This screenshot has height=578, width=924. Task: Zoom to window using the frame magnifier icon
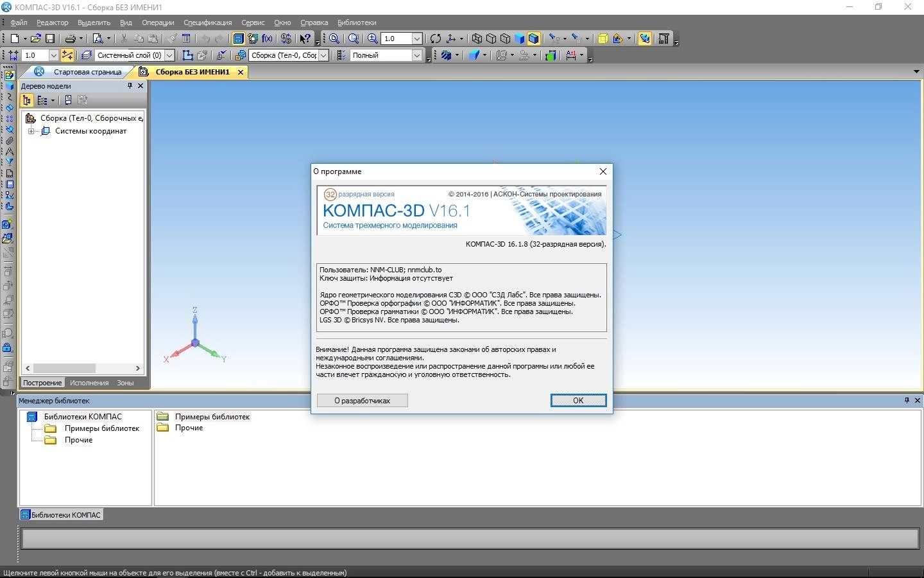tap(354, 39)
